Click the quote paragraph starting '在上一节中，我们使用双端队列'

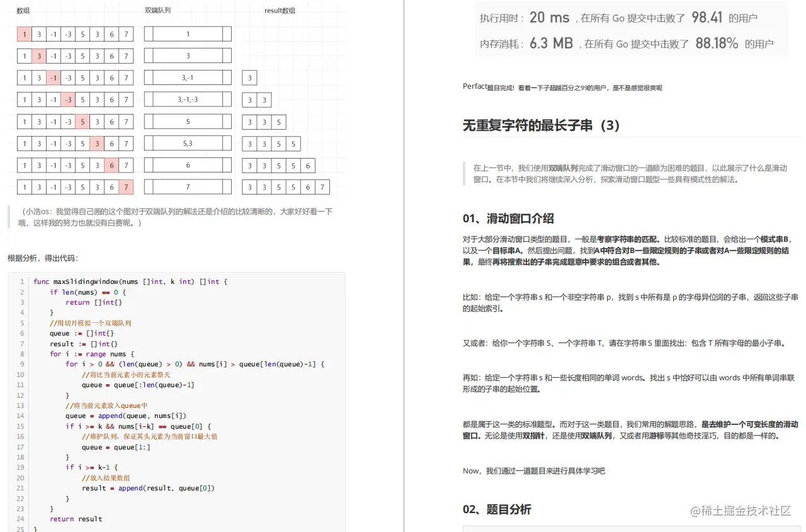pyautogui.click(x=630, y=173)
